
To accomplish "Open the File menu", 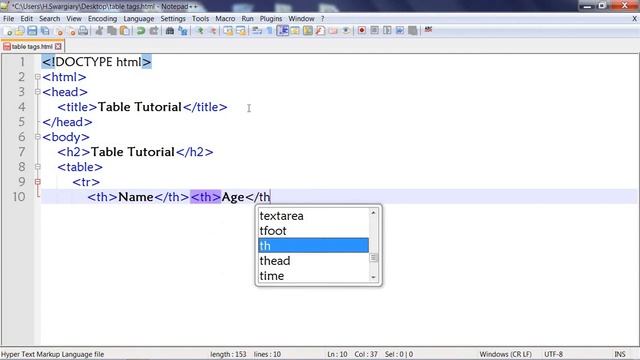I will (x=9, y=19).
